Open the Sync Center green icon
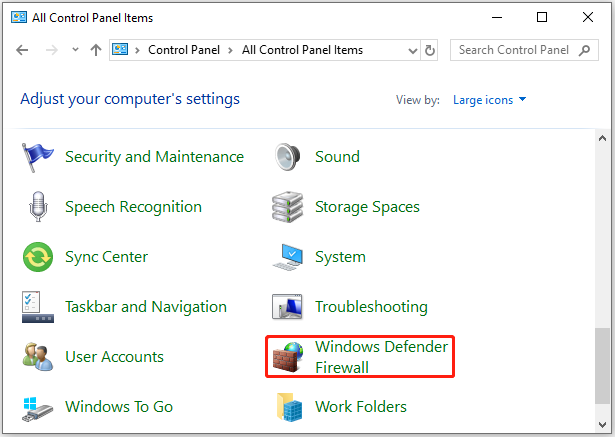The height and width of the screenshot is (437, 615). click(x=38, y=257)
